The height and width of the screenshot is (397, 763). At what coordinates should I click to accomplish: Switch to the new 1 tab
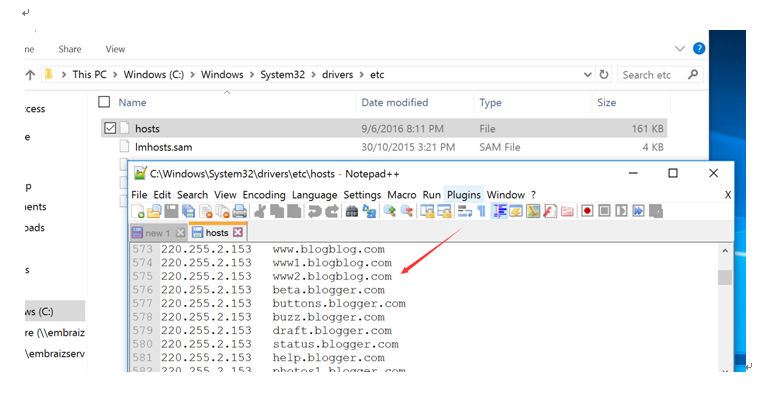point(158,233)
